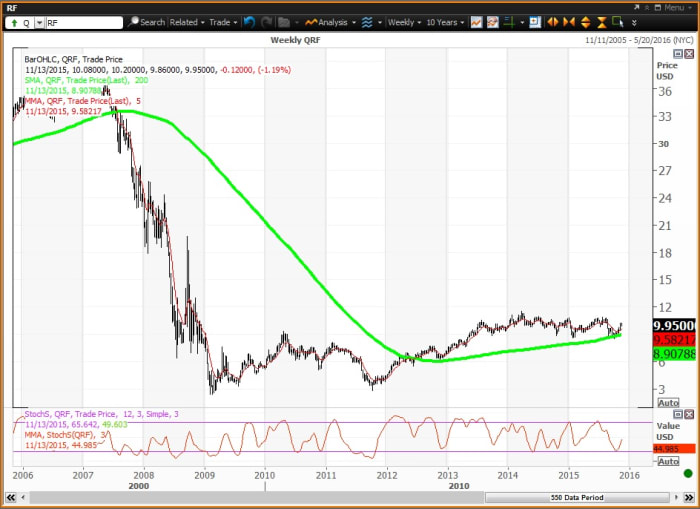Screen dimensions: 700x509
Task: Click the orange horizontal expand arrows icon
Action: [553, 22]
